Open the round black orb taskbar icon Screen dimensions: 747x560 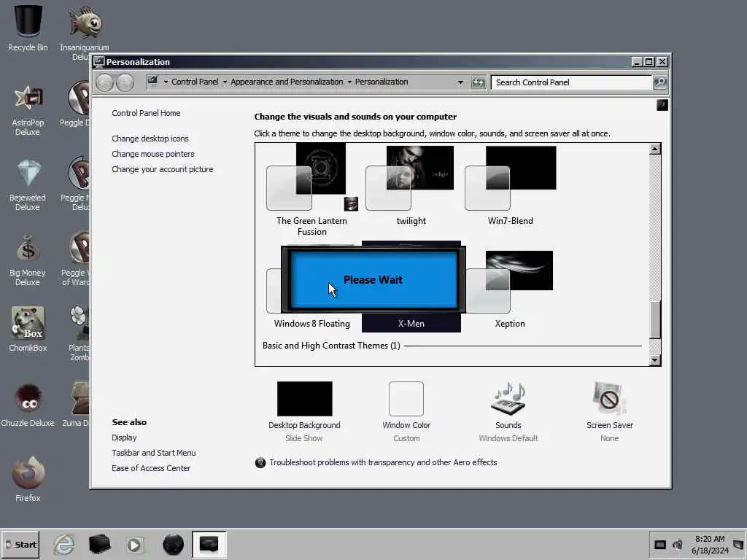[173, 544]
